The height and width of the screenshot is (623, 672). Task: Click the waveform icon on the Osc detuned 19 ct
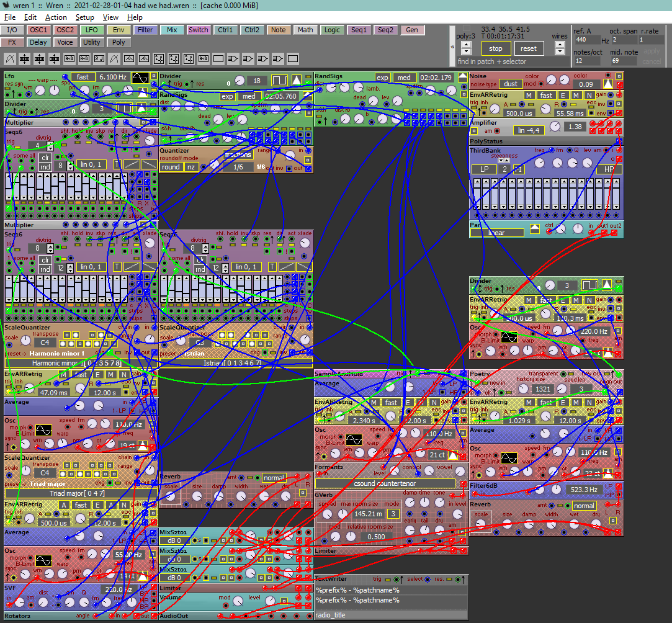click(43, 430)
